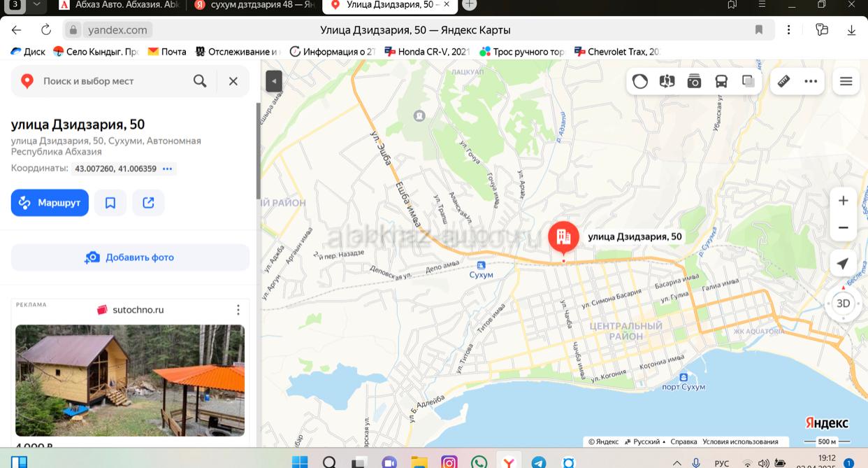
Task: Open the map layers selector
Action: pyautogui.click(x=748, y=81)
